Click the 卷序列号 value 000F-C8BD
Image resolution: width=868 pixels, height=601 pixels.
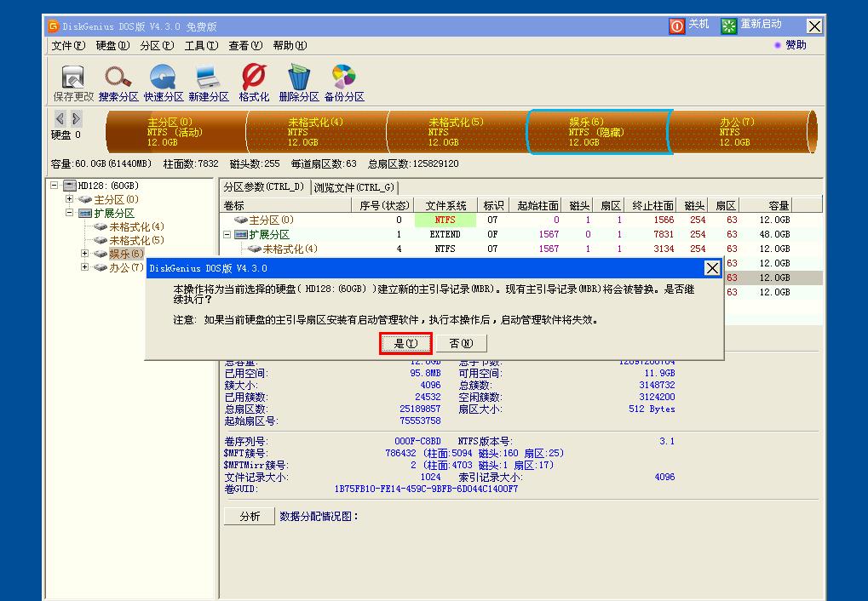(417, 441)
